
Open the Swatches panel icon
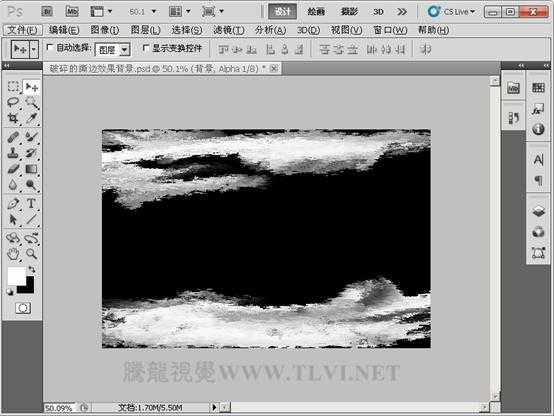(x=538, y=88)
